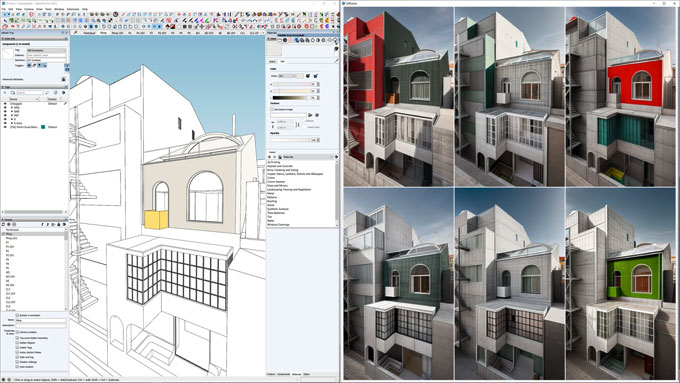Toggle the Include in animation checkbox

click(x=17, y=315)
